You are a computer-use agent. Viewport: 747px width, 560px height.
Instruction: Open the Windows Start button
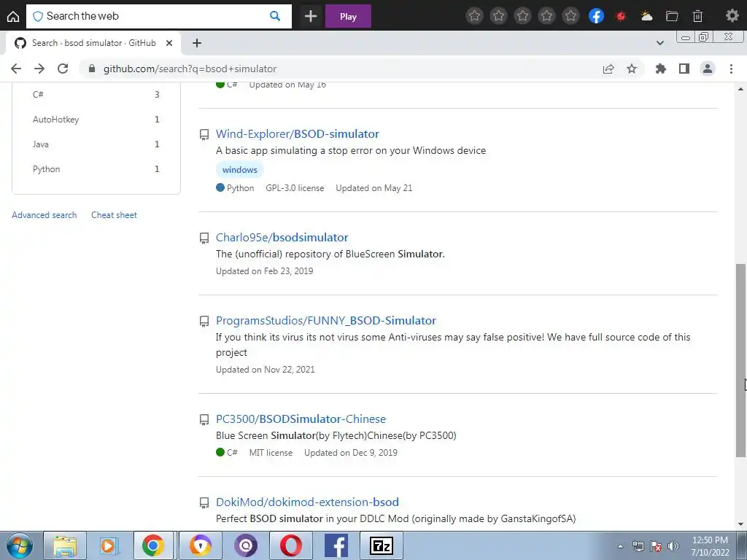pyautogui.click(x=20, y=545)
